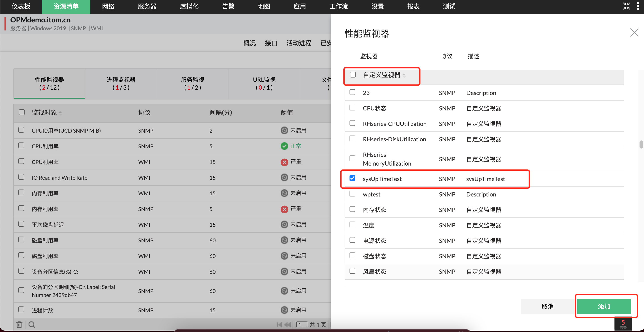Click the green 正常 threshold status icon
Screen dimensions: 644x332
point(284,146)
